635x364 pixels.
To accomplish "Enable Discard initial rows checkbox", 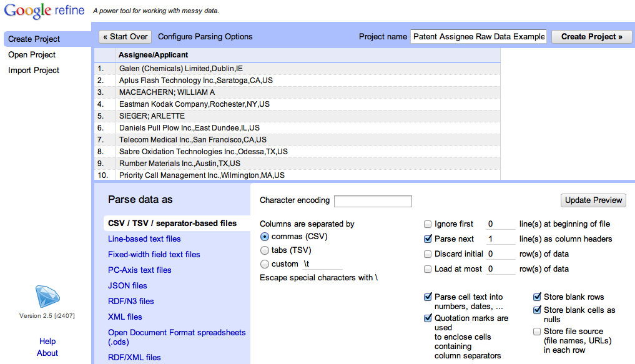I will coord(428,254).
